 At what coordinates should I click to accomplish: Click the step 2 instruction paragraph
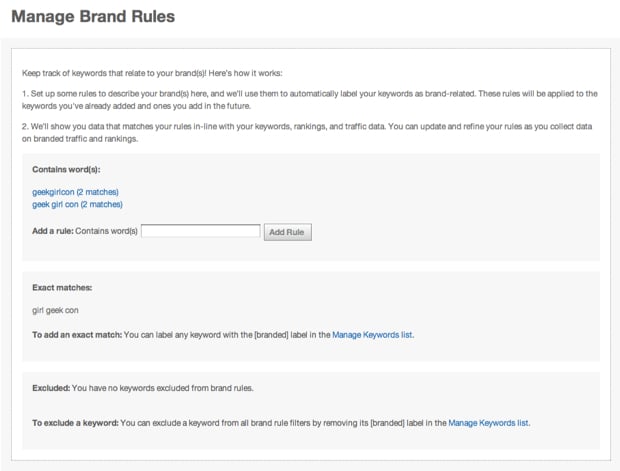click(x=308, y=132)
